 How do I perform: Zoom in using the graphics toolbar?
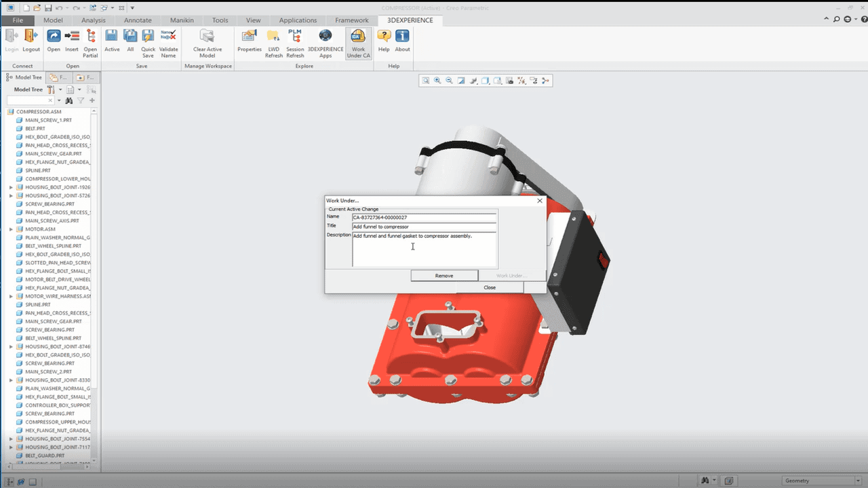coord(437,81)
